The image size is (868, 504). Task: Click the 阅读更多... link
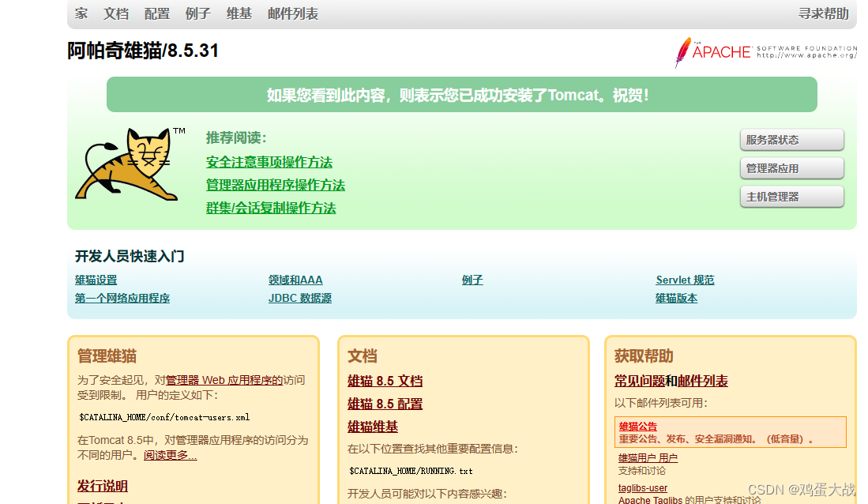(x=170, y=455)
